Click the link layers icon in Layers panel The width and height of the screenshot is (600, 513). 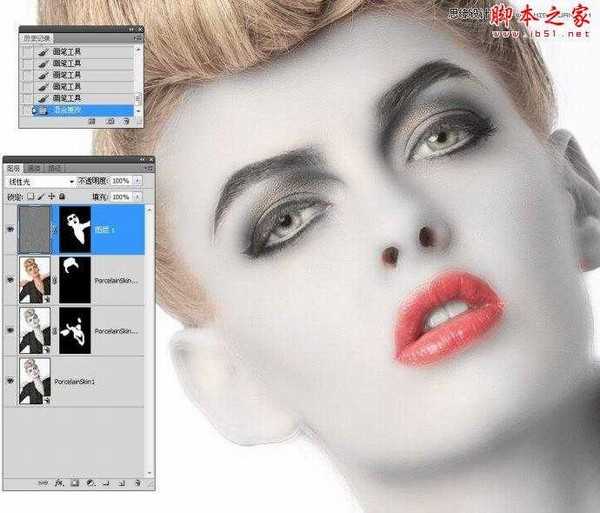(x=44, y=483)
